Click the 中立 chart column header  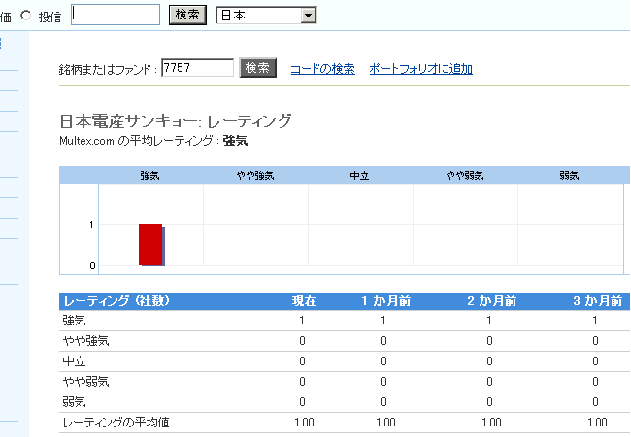359,176
